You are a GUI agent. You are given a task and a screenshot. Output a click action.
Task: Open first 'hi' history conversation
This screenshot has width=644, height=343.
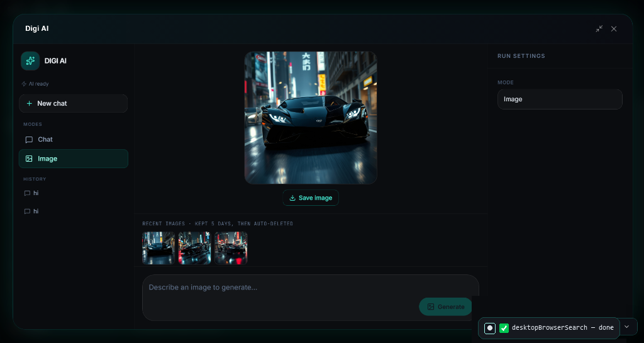click(73, 193)
